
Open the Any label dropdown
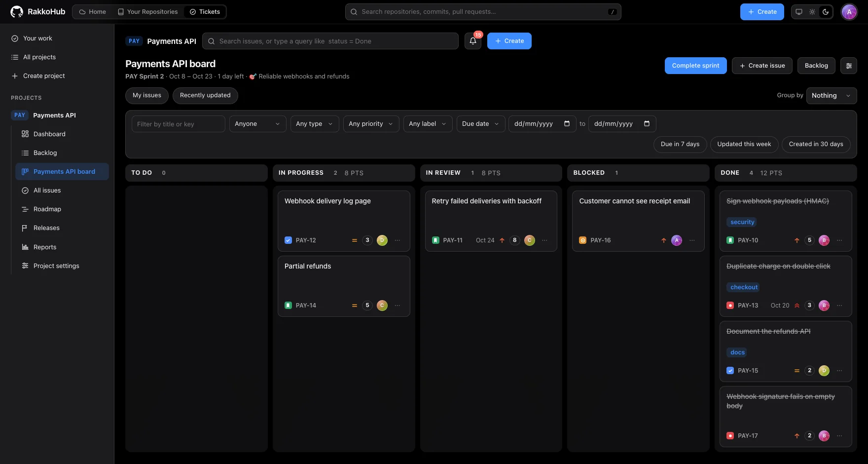(x=428, y=124)
